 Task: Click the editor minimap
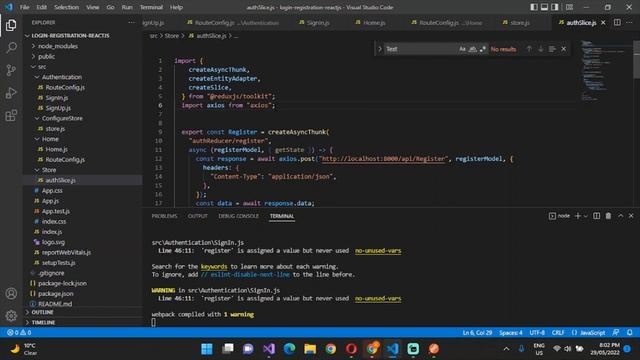pos(606,71)
